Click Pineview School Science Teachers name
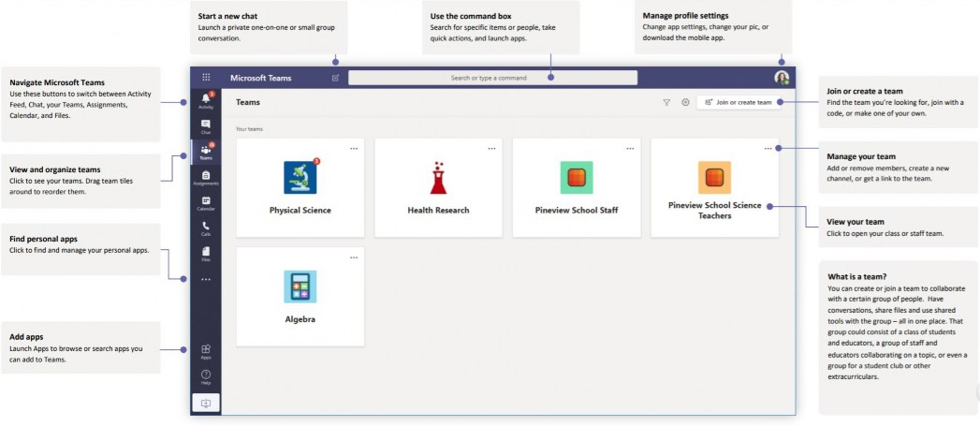This screenshot has height=426, width=980. pos(714,210)
